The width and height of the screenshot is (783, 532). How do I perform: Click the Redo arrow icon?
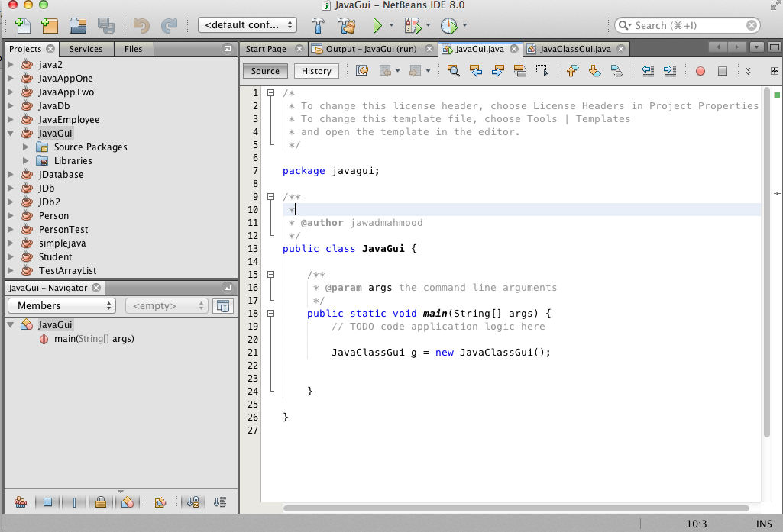pos(170,25)
